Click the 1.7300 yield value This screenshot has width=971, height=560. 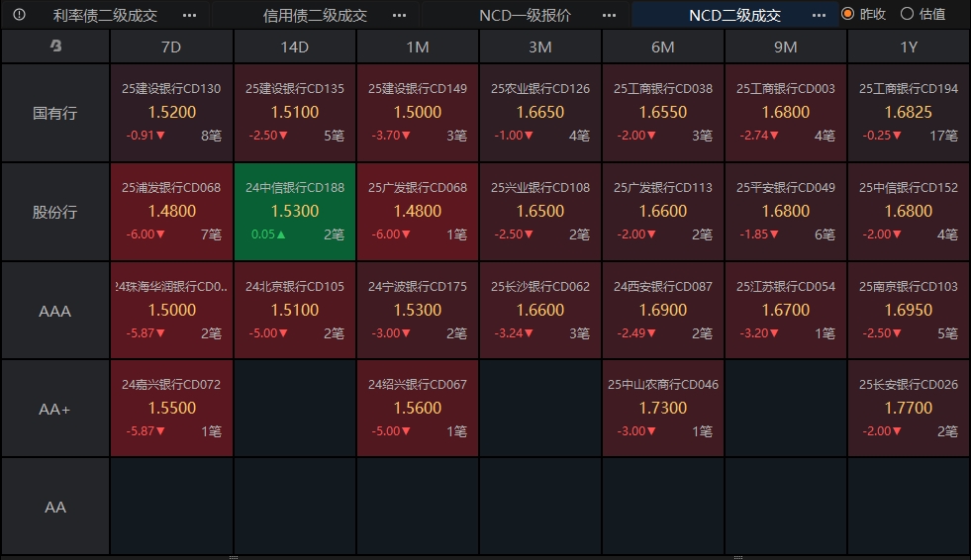662,408
